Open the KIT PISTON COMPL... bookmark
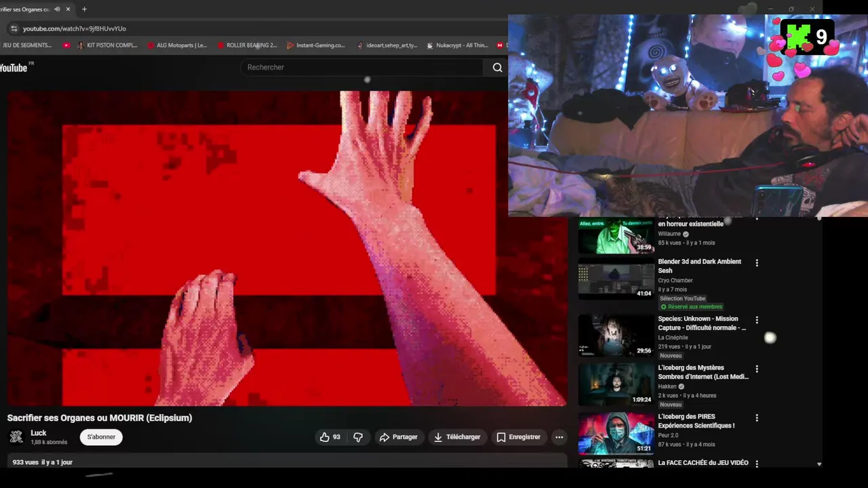 [x=107, y=45]
